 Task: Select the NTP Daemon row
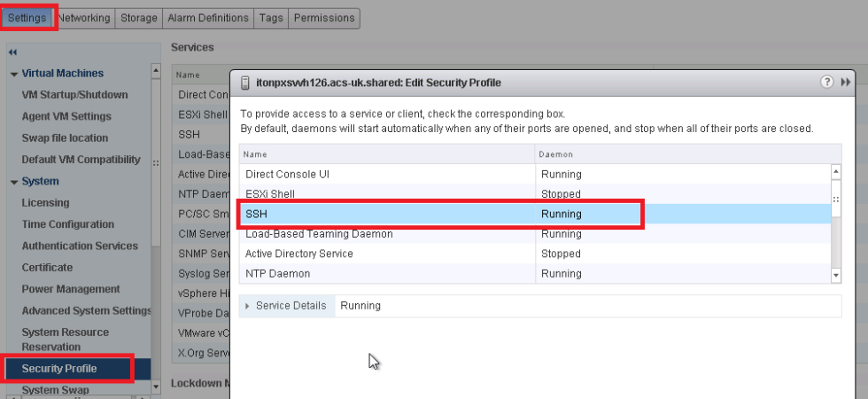coord(535,274)
